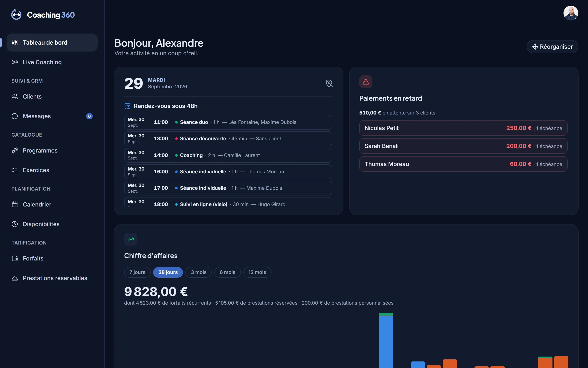
Task: Click the 510,00 € en attente summary
Action: coord(397,113)
